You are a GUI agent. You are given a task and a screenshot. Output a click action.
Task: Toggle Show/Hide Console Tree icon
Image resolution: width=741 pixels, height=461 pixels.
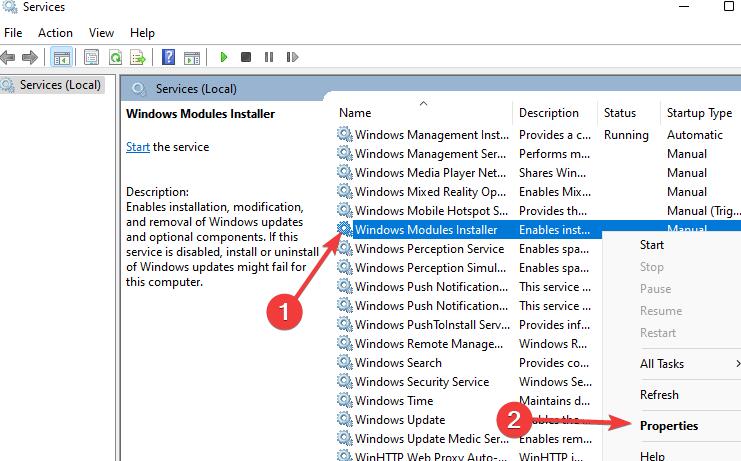(x=61, y=58)
